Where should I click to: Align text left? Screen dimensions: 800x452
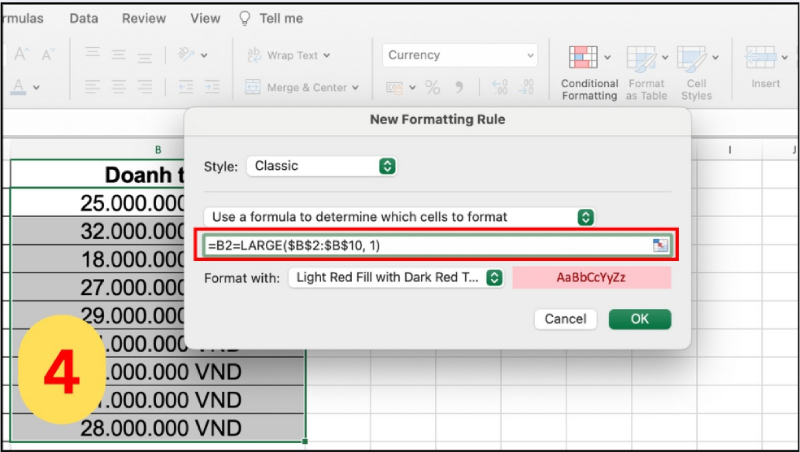click(x=92, y=87)
